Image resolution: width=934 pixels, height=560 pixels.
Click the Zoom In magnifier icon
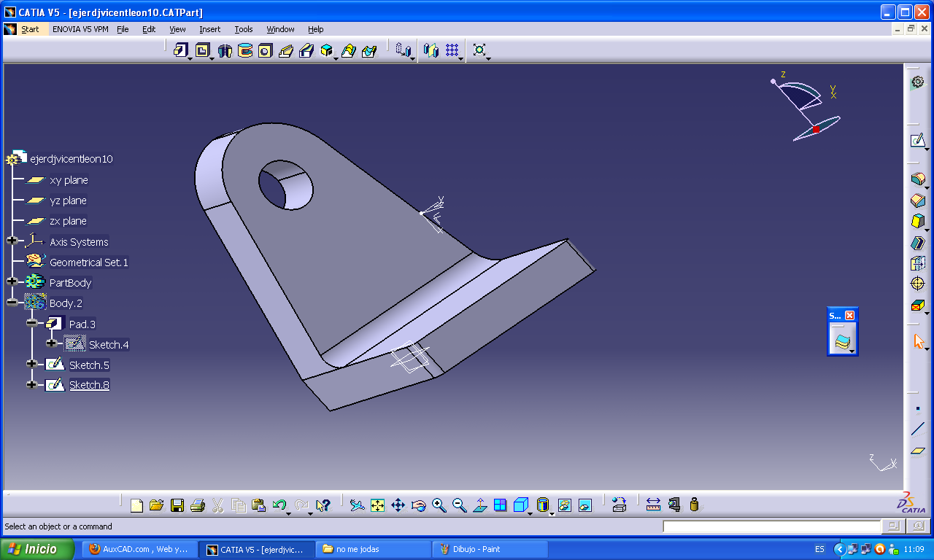tap(439, 505)
